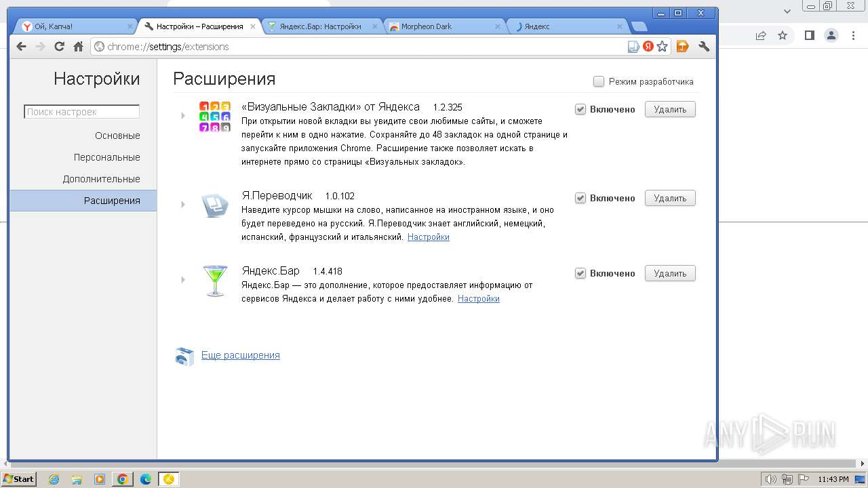The image size is (868, 488).
Task: Click the Start button
Action: tap(19, 479)
